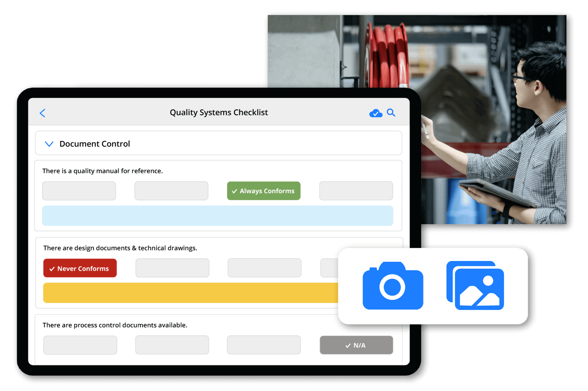Click first blank option under quality manual

click(79, 191)
